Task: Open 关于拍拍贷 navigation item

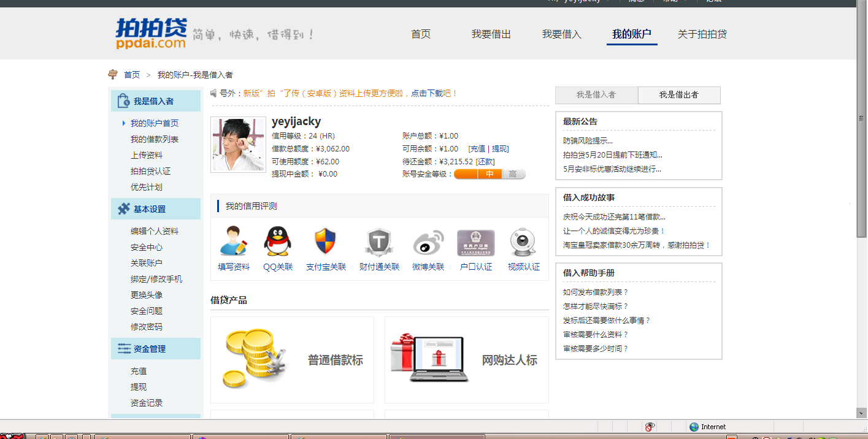Action: point(702,34)
